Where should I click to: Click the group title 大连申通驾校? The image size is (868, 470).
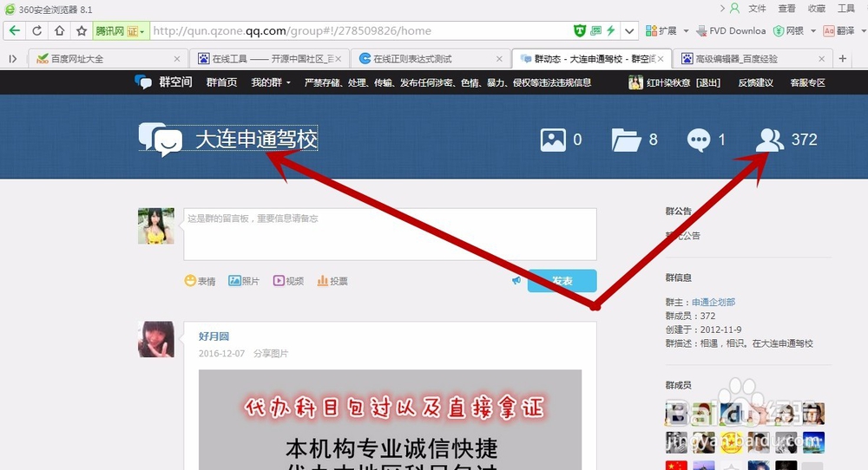tap(256, 140)
